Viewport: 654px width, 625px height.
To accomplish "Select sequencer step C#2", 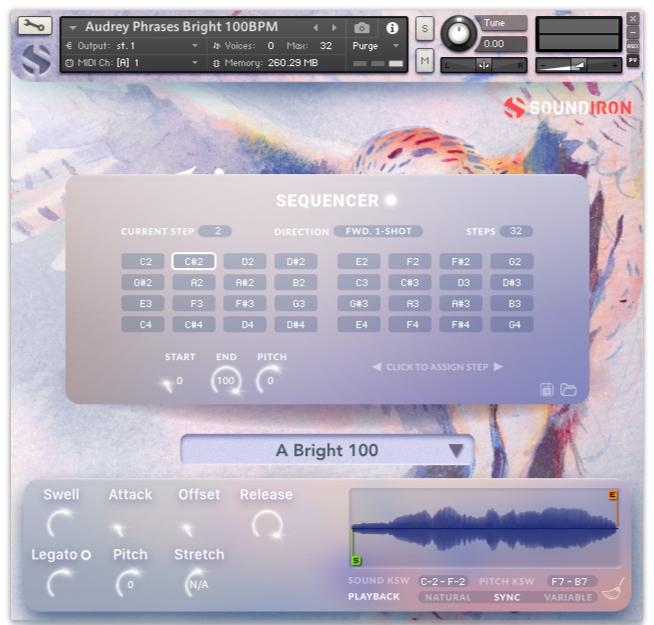I will [x=194, y=262].
